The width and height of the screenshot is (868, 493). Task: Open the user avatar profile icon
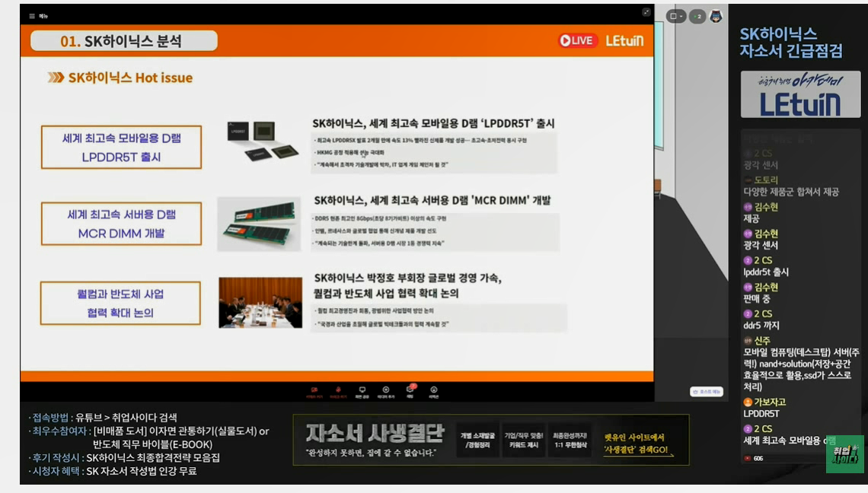[x=716, y=17]
